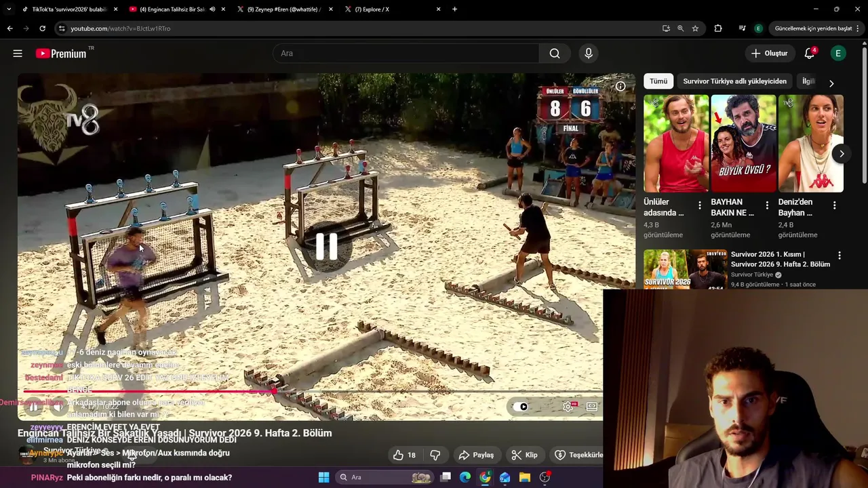Open Task View on the taskbar
This screenshot has height=488, width=868.
[446, 477]
